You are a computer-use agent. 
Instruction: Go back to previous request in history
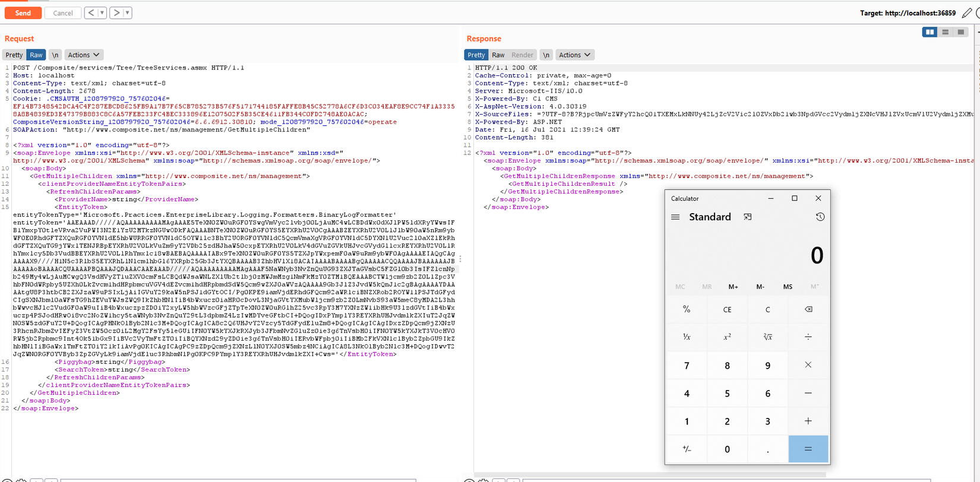coord(91,12)
